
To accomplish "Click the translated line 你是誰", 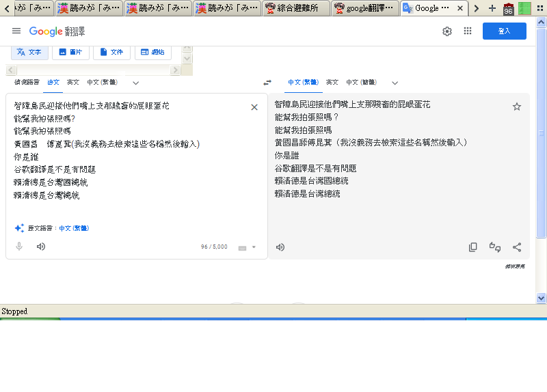I will [286, 156].
